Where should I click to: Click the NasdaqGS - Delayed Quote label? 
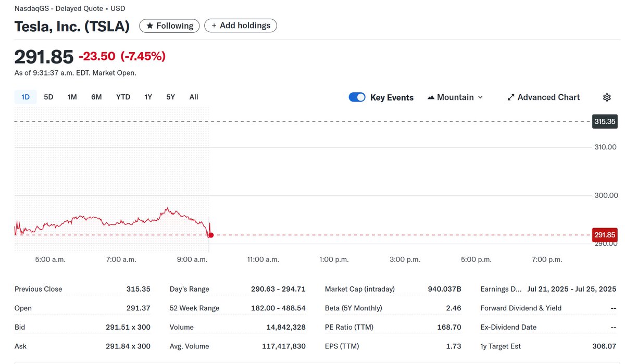(59, 8)
